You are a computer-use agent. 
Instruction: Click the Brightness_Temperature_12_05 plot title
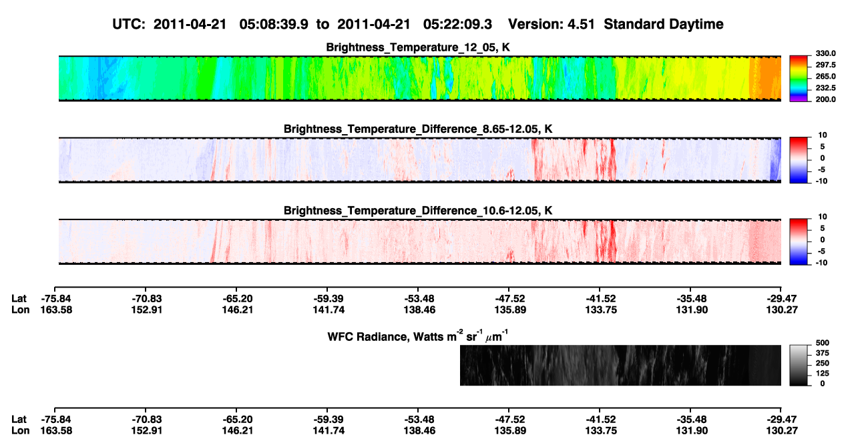click(x=418, y=47)
